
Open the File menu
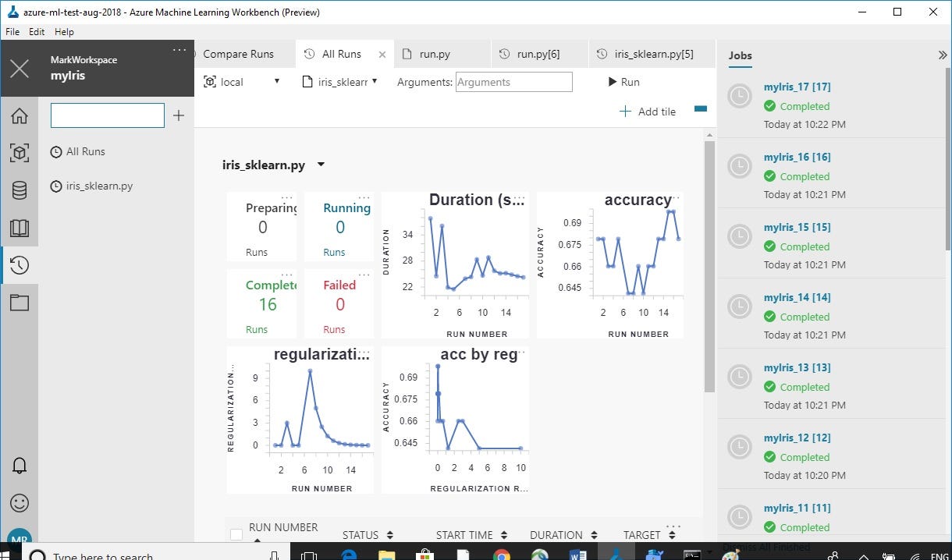tap(12, 32)
